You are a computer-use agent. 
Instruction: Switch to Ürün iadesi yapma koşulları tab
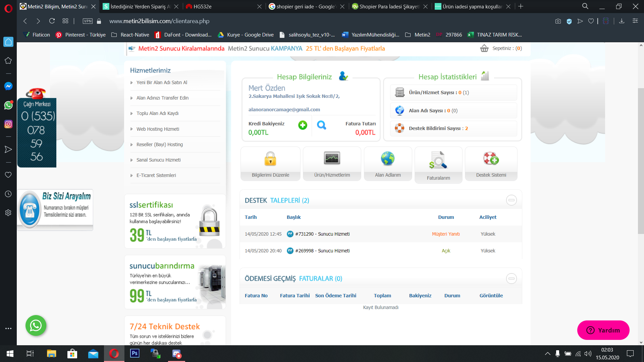pos(473,6)
